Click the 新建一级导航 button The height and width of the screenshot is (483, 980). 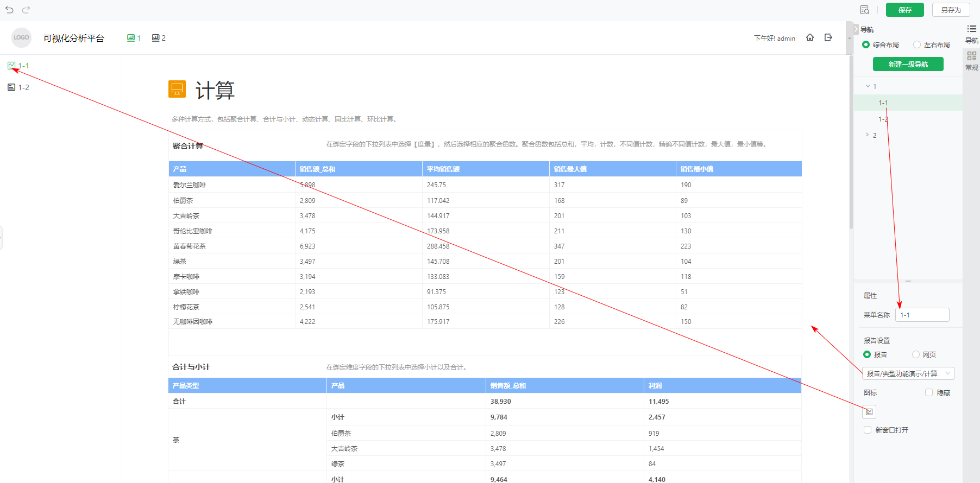pos(908,64)
